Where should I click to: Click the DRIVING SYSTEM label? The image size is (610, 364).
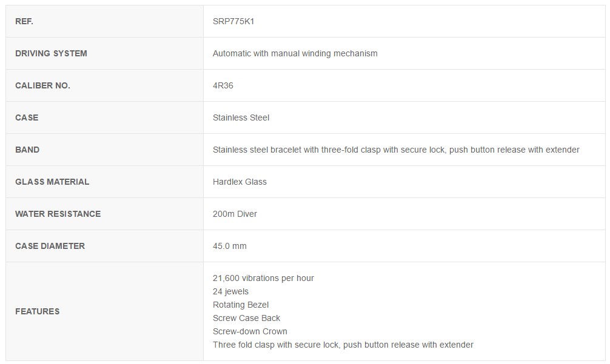(x=51, y=54)
